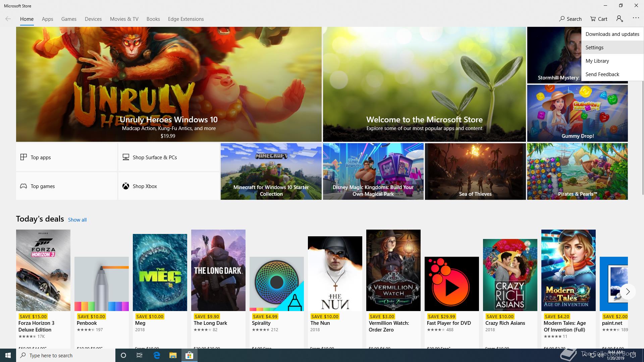Click the back arrow icon
Screen dimensions: 644x362
pos(8,19)
